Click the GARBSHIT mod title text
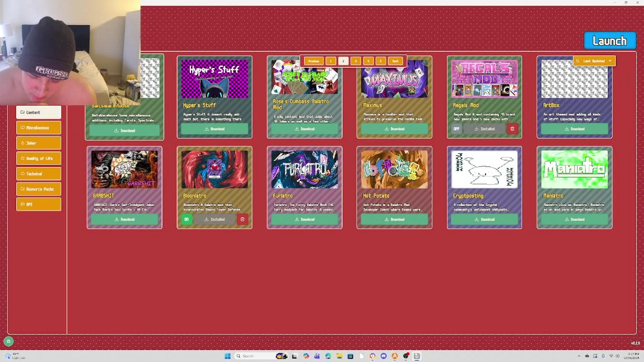Screen dimensions: 644x362 [104, 196]
